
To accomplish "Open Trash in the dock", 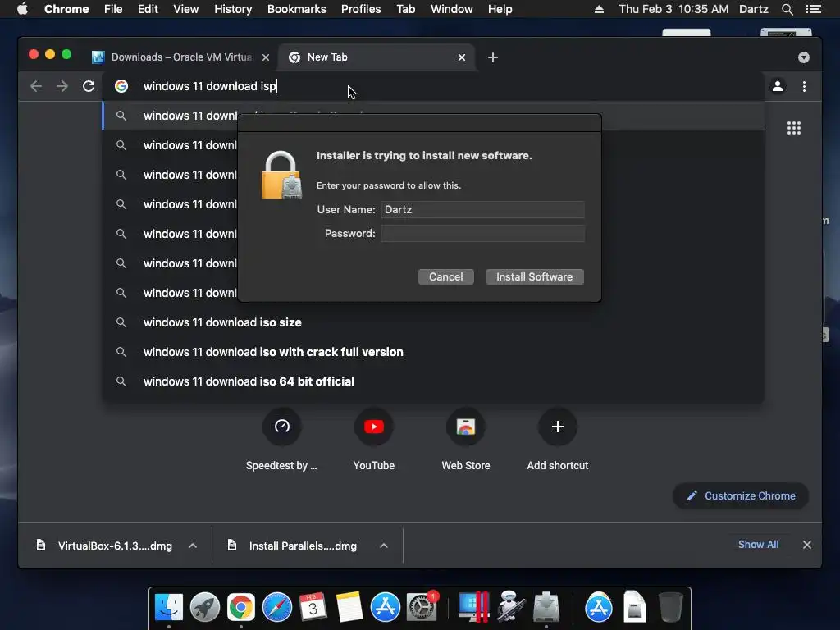I will pos(670,608).
